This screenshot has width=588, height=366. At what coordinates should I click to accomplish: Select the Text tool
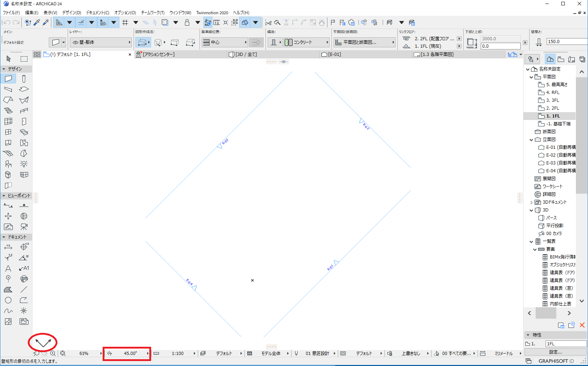coord(8,268)
